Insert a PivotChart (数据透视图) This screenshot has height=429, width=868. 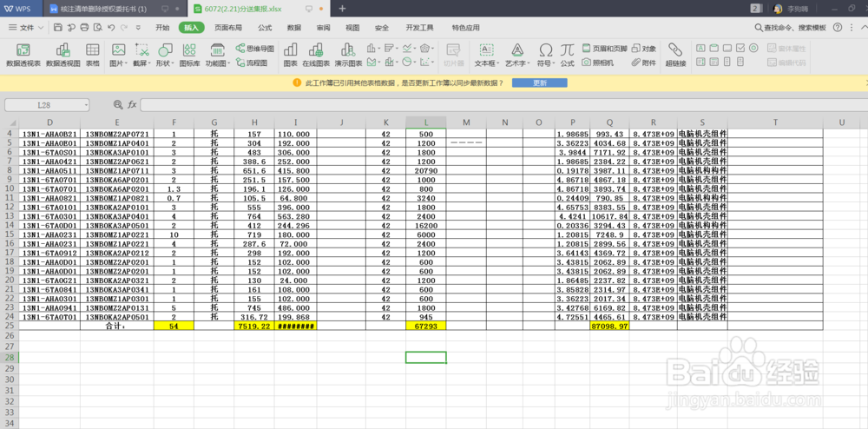pyautogui.click(x=63, y=56)
